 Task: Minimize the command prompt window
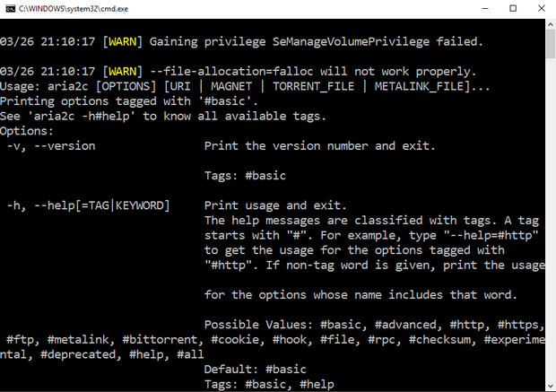pyautogui.click(x=473, y=8)
